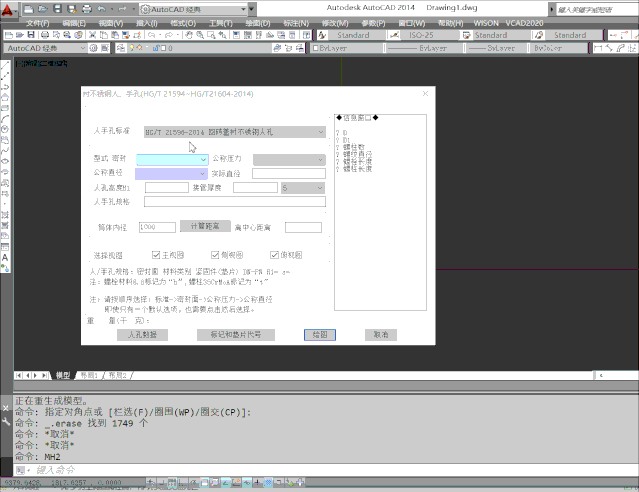Select the Line tool in left toolbar
The image size is (639, 492).
point(6,66)
